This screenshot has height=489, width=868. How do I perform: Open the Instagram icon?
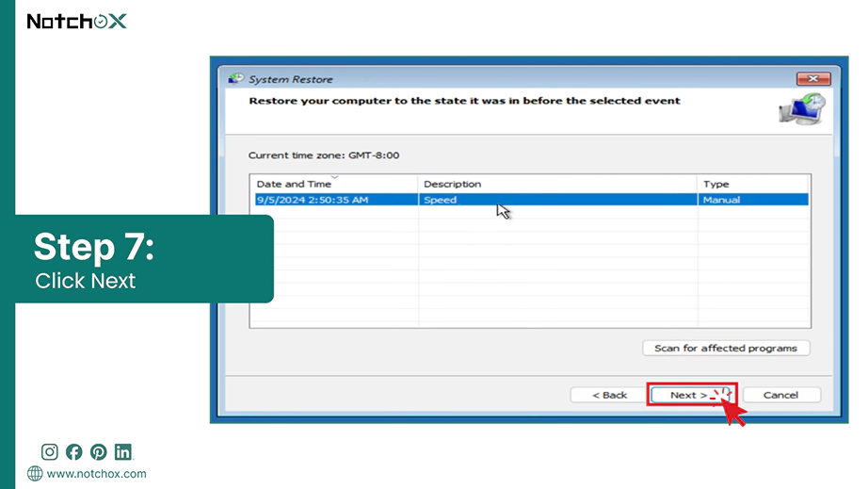pos(49,452)
